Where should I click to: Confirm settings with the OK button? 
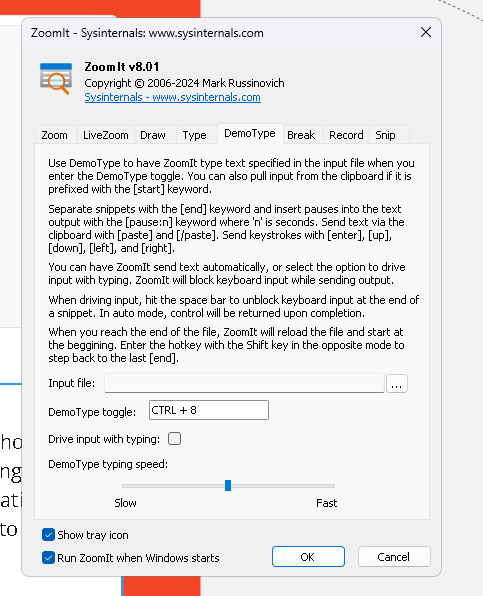pyautogui.click(x=308, y=557)
